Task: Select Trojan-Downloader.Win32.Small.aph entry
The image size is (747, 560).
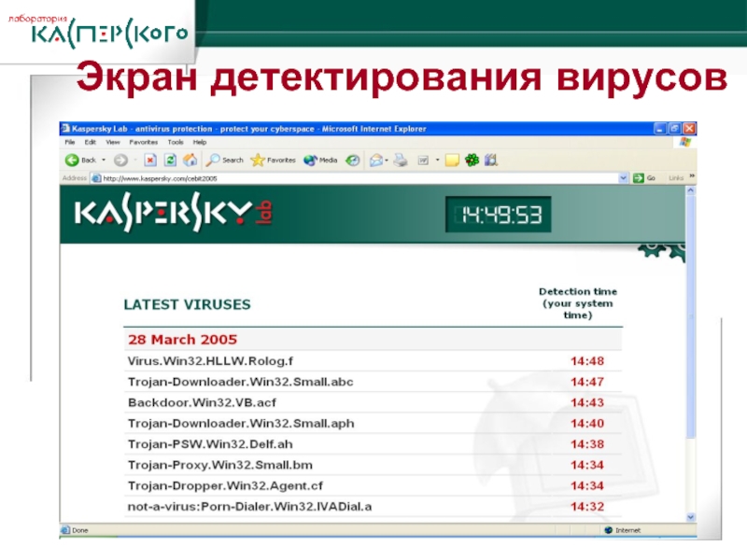Action: (x=241, y=424)
